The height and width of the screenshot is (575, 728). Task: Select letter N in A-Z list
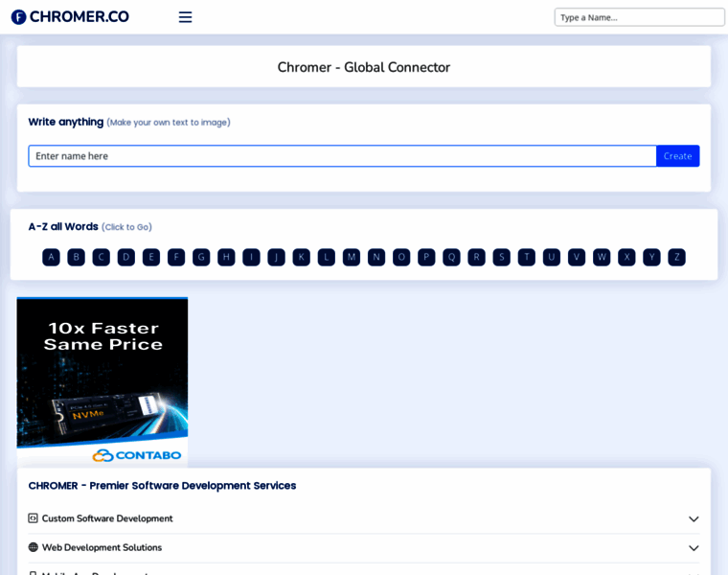376,257
